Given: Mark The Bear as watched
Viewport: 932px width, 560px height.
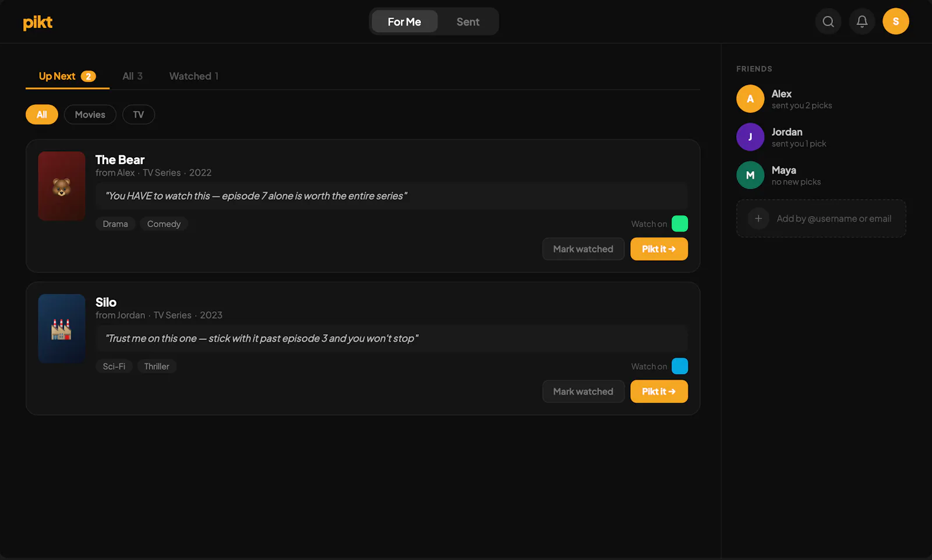Looking at the screenshot, I should coord(583,249).
